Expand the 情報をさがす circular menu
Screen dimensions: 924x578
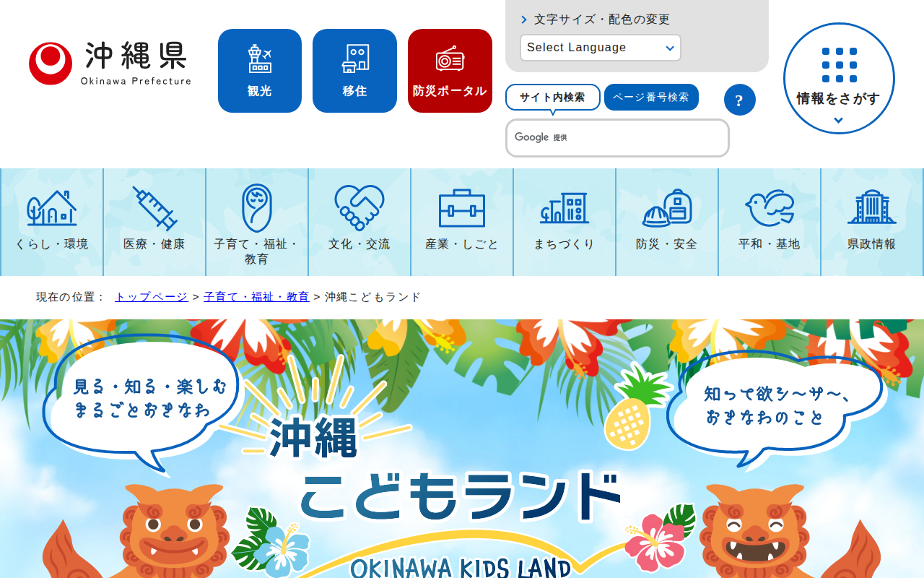point(839,78)
